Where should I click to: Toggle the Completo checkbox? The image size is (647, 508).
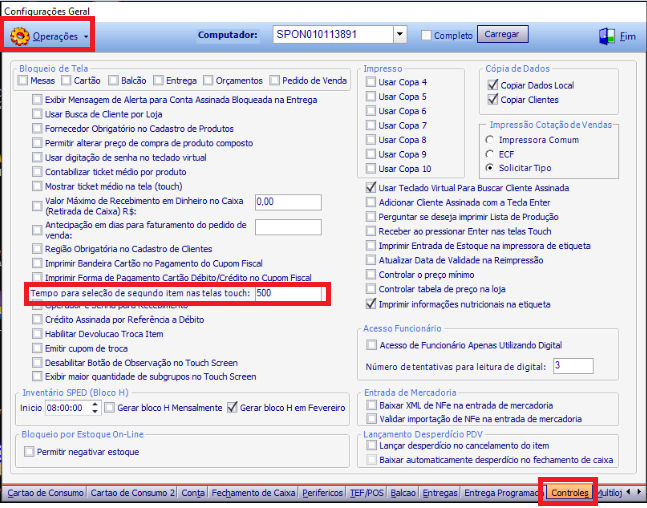click(x=426, y=35)
